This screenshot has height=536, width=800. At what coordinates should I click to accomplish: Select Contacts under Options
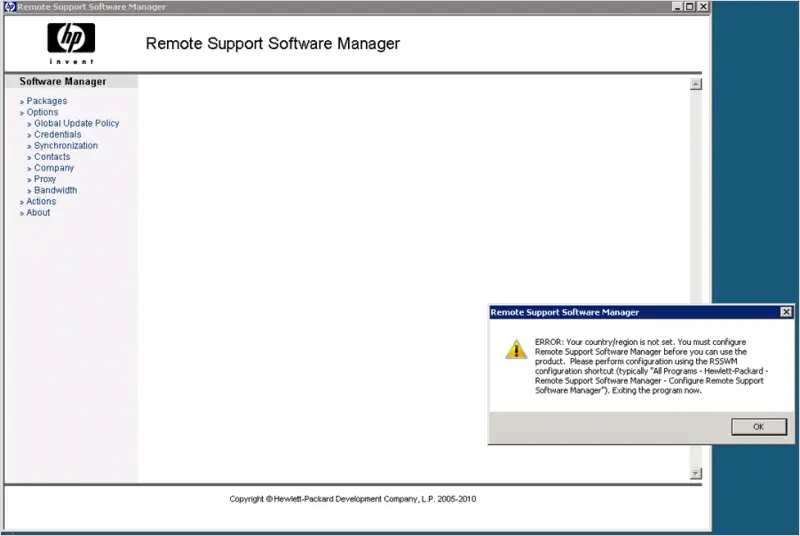click(x=52, y=157)
